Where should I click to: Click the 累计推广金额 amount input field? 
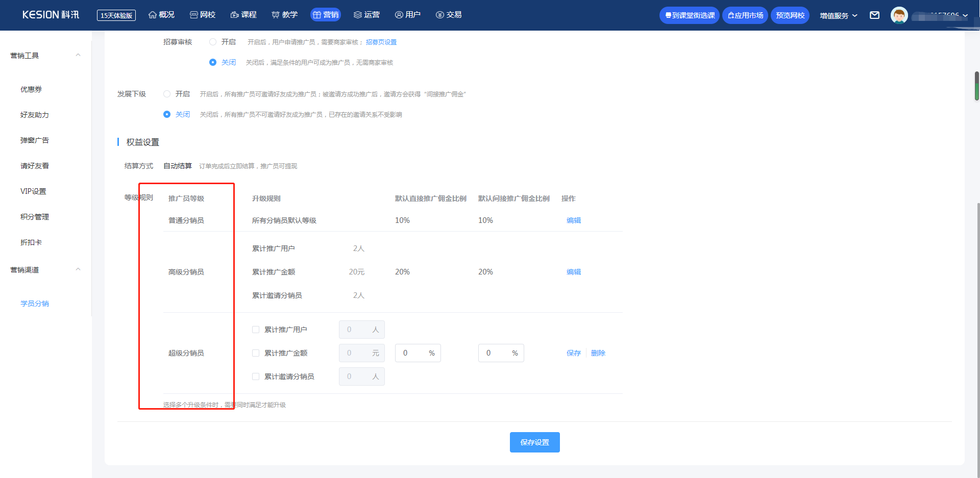click(356, 353)
